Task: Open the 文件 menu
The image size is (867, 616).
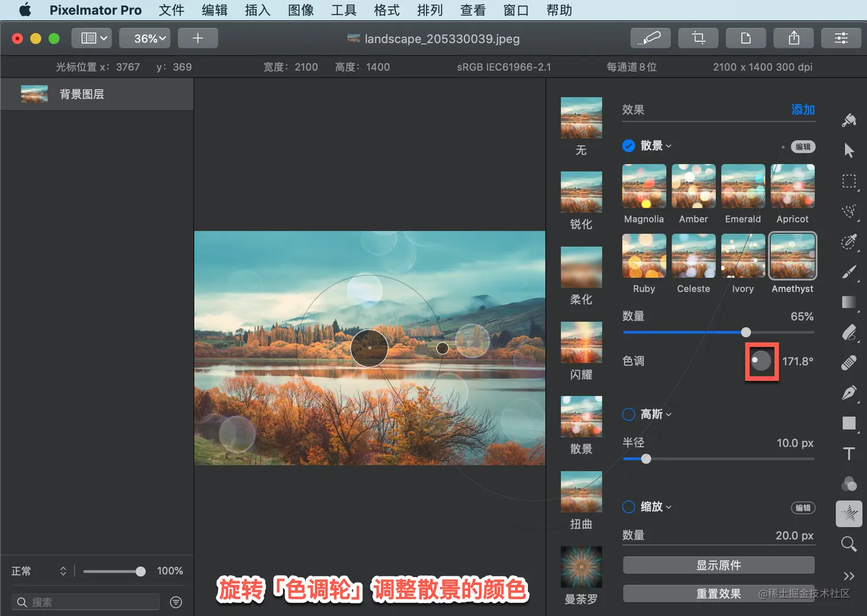Action: [171, 10]
